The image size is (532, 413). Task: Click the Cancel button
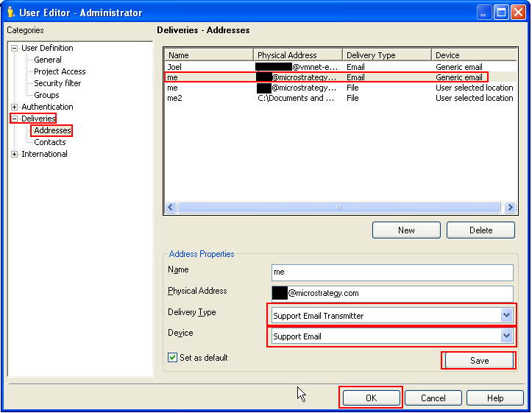pyautogui.click(x=433, y=398)
